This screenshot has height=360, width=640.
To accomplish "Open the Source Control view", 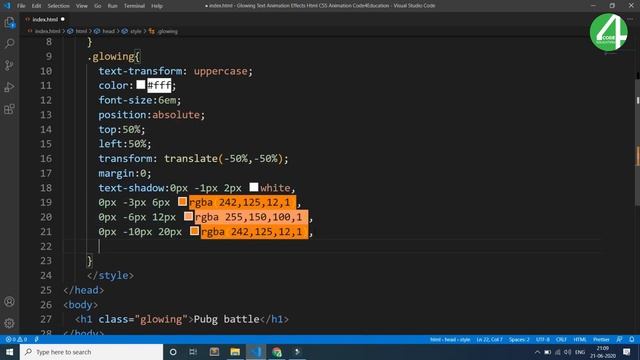I will (x=9, y=65).
